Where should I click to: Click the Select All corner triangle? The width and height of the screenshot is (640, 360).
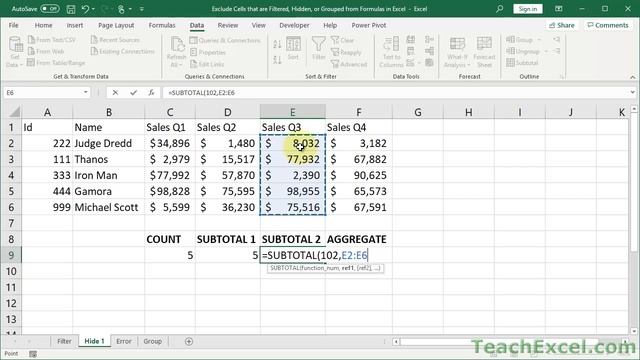point(13,112)
